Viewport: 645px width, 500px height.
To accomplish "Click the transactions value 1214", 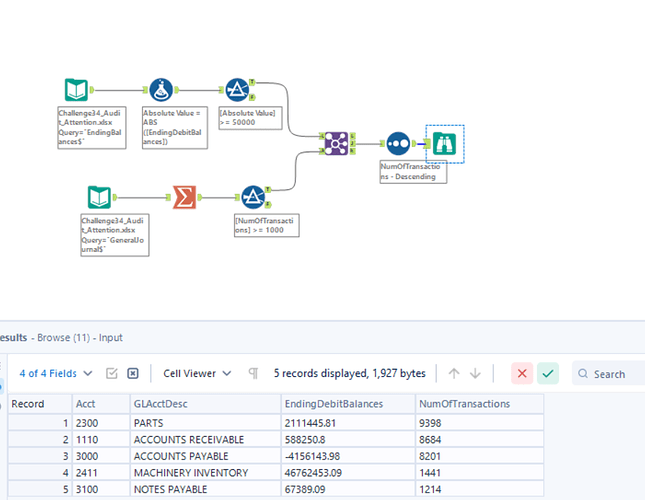I will click(x=479, y=489).
